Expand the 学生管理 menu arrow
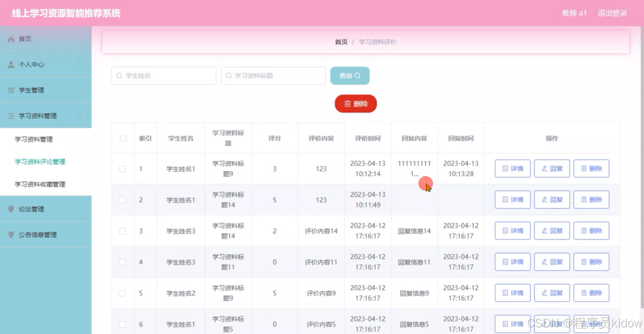Screen dimensions: 644x334 pos(80,89)
